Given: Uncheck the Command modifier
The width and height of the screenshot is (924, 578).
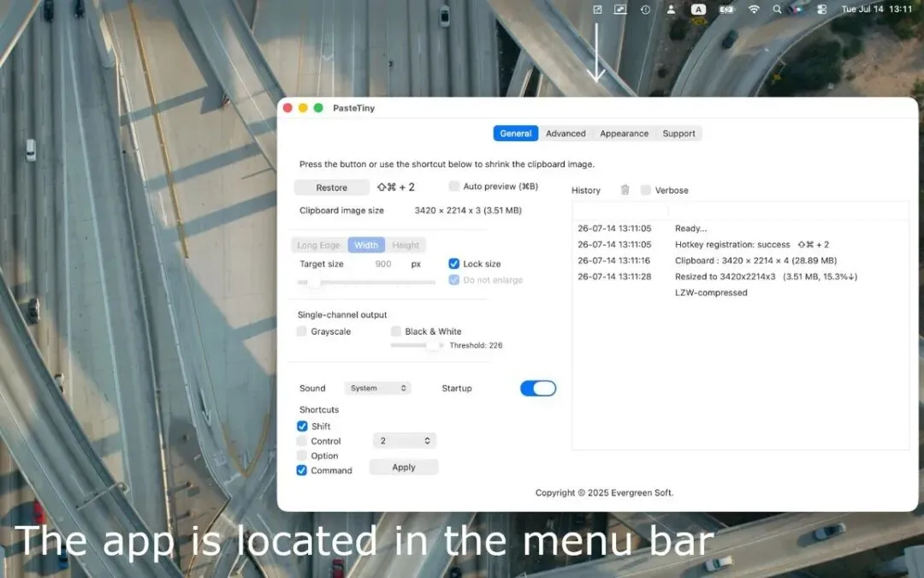Looking at the screenshot, I should point(302,470).
